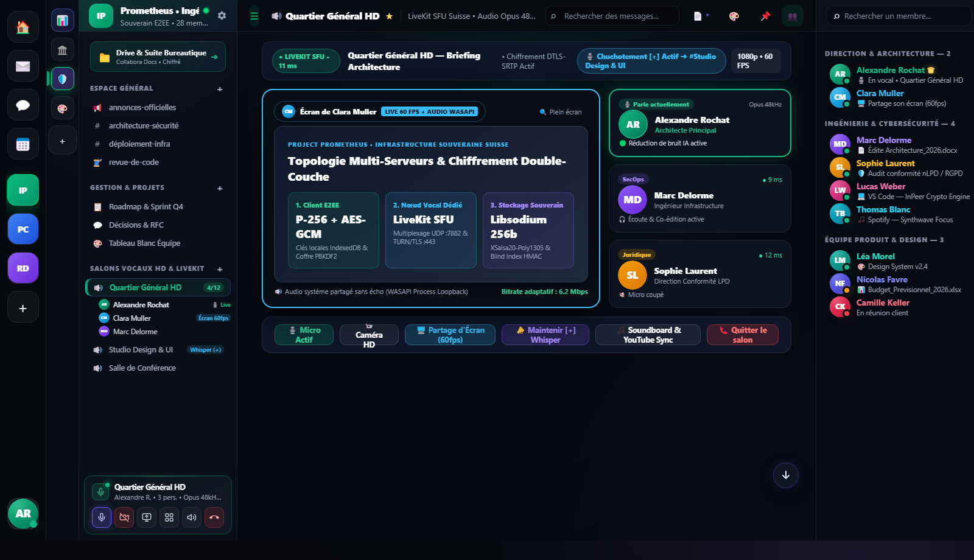The height and width of the screenshot is (560, 974).
Task: Click Rechercher des messages search field
Action: (x=612, y=16)
